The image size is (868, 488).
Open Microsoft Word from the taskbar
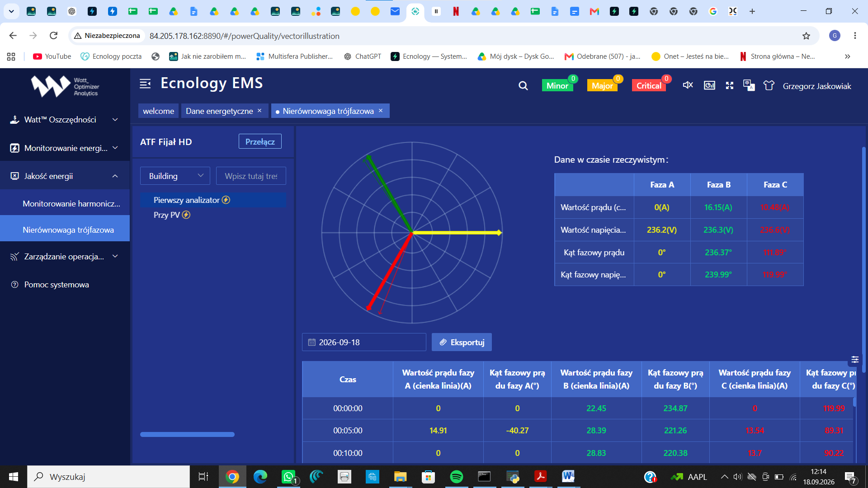tap(568, 477)
